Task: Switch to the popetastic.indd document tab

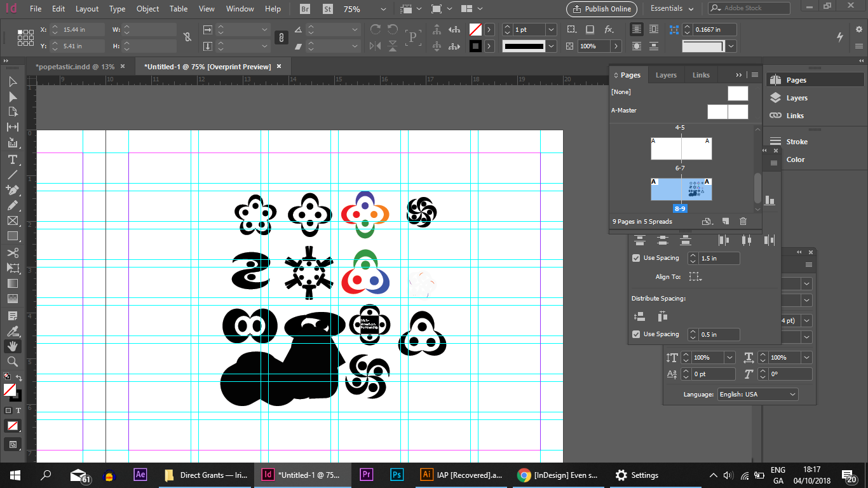Action: pyautogui.click(x=75, y=65)
